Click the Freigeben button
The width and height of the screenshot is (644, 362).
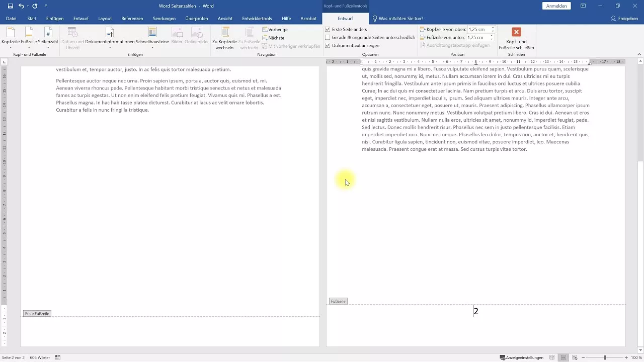coord(624,19)
